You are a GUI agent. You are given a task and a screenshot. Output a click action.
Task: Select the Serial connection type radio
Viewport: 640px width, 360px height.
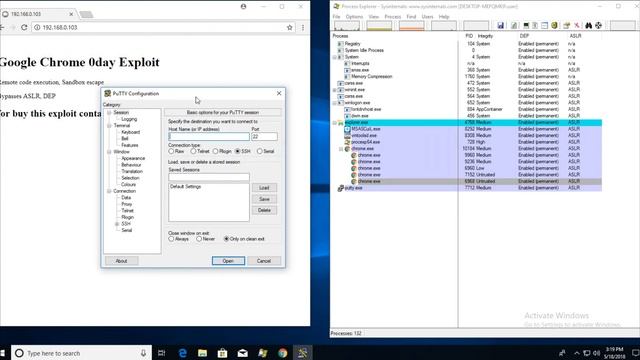coord(260,151)
